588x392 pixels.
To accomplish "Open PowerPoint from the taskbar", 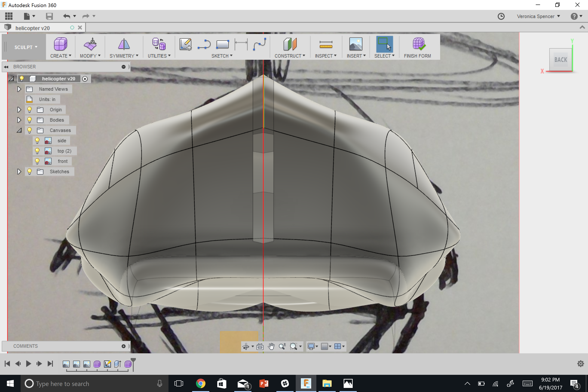I will click(264, 383).
